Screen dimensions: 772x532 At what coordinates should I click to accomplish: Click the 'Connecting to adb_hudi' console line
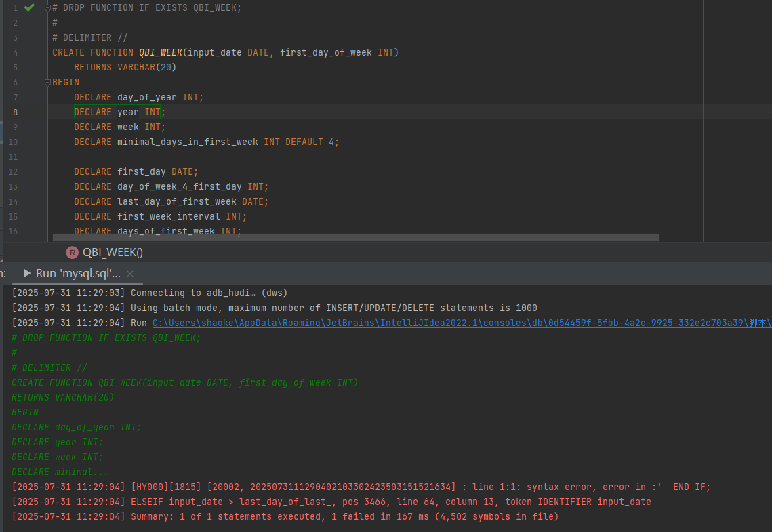pos(209,293)
